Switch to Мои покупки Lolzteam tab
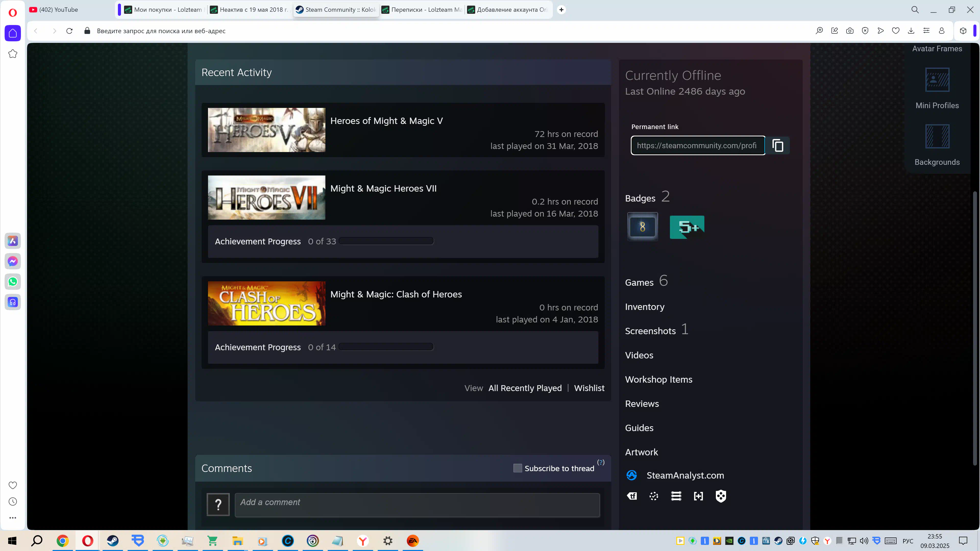 165,9
